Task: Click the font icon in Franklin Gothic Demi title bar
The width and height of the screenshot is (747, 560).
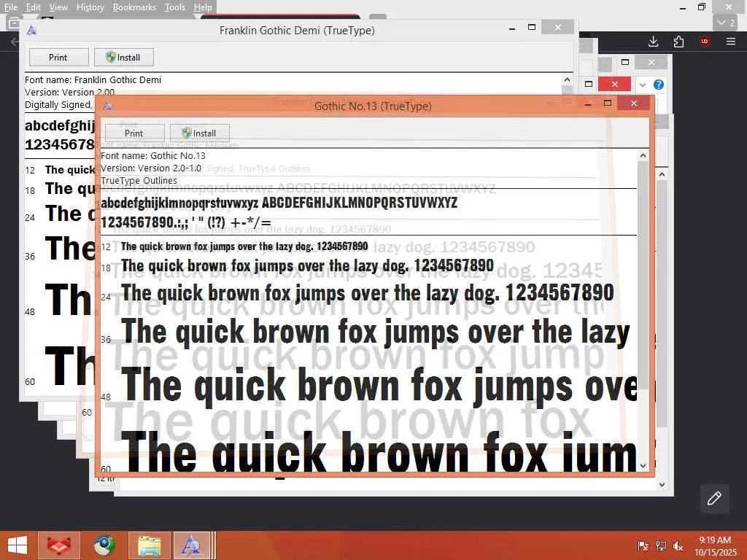Action: (31, 30)
